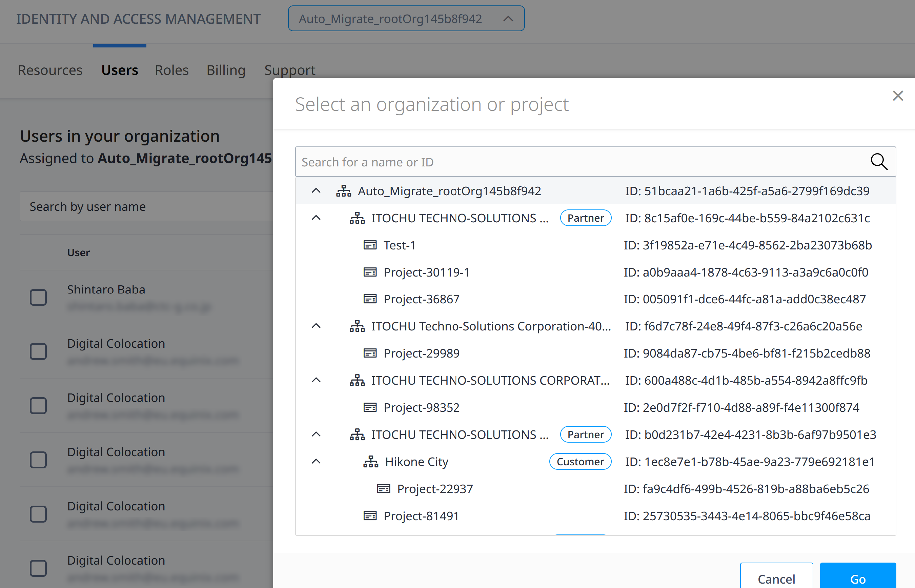Select Project-29989 in the tree
This screenshot has width=915, height=588.
(x=595, y=353)
